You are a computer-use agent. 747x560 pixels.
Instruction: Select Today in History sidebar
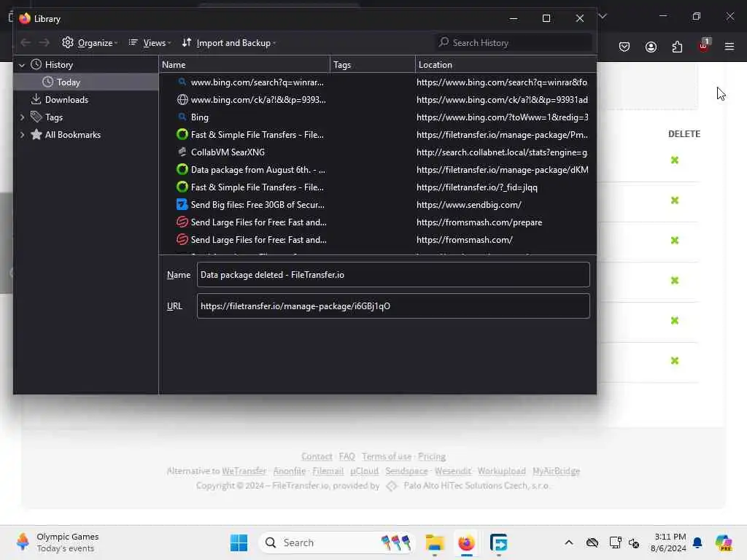coord(86,82)
